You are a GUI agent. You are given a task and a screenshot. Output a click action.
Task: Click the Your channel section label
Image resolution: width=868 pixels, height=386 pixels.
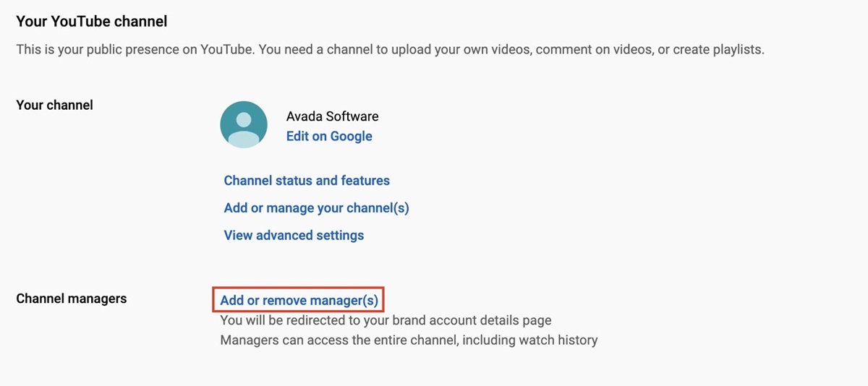[54, 105]
